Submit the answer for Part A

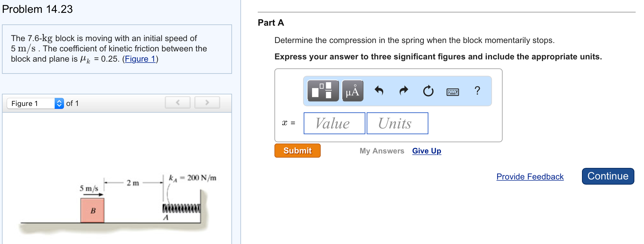pos(297,151)
